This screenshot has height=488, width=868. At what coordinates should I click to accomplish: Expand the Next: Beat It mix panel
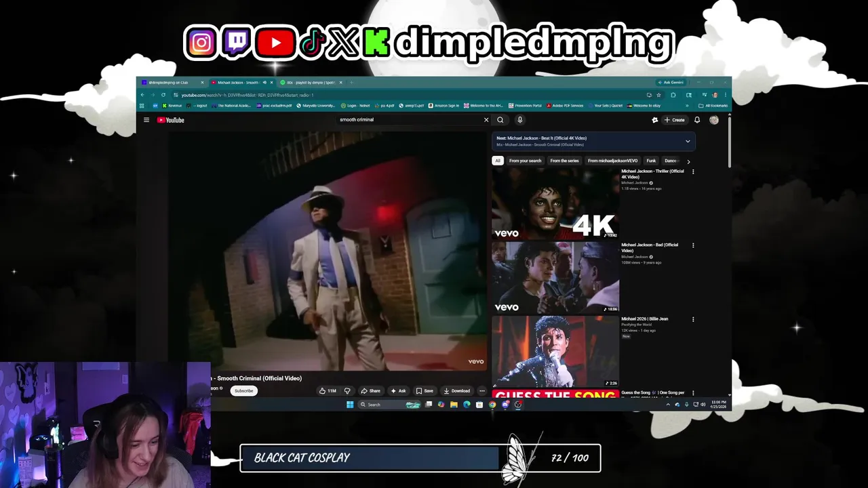[x=688, y=141]
